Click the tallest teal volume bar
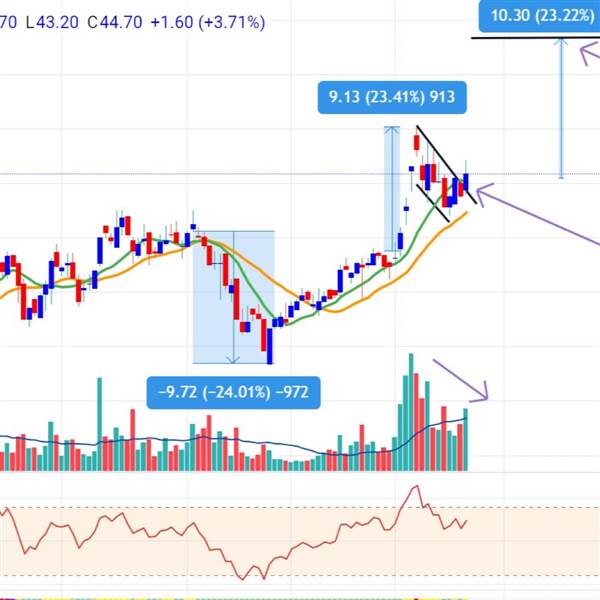The image size is (600, 600). click(x=411, y=412)
